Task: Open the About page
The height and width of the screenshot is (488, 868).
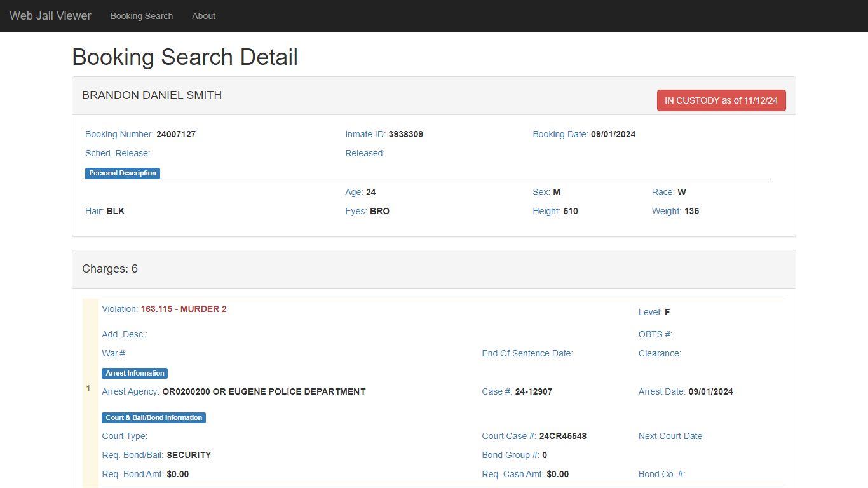Action: click(203, 16)
